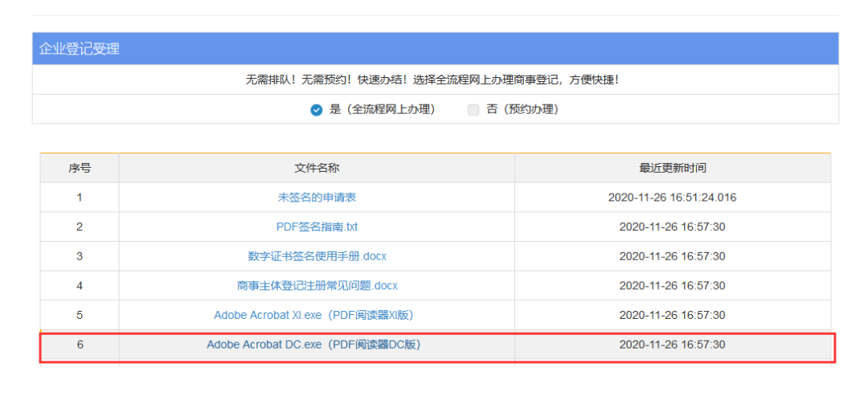
Task: Click serial number 6 for Adobe Acrobat DC.exe
Action: click(80, 345)
